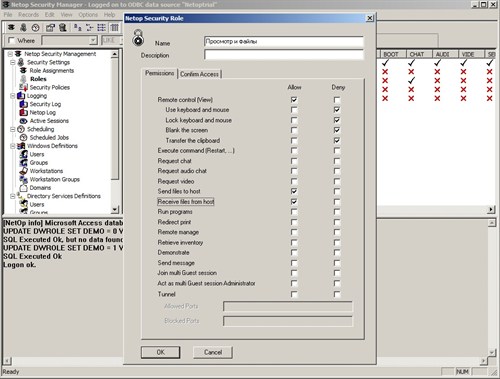This screenshot has height=379, width=500.
Task: Select Users icon under Windows Definitions
Action: [23, 154]
